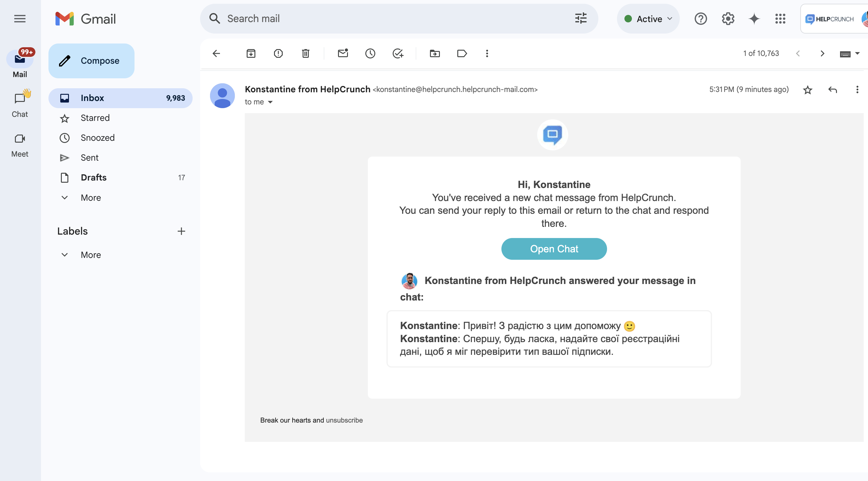
Task: Show details arrow next to 'to me'
Action: point(270,102)
